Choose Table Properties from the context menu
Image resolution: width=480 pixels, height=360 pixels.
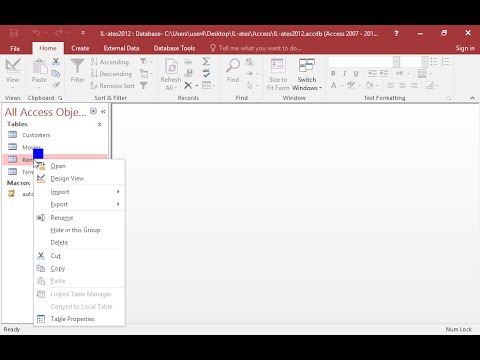pos(79,319)
